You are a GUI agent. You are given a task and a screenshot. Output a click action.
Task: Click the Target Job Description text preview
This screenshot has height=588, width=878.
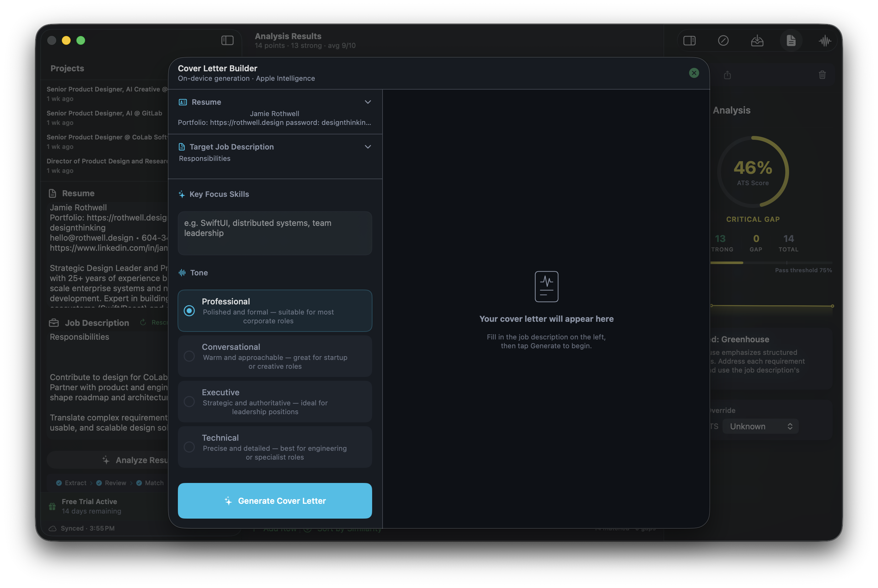205,159
